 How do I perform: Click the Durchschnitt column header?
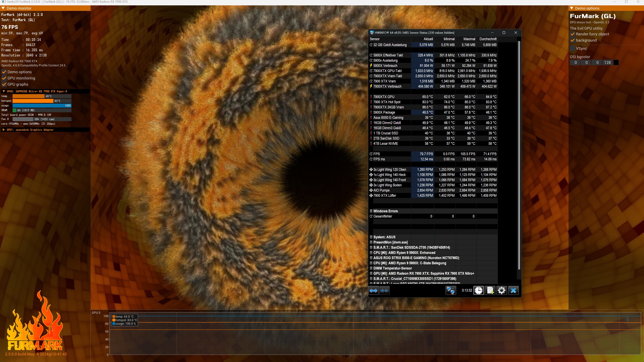point(488,39)
